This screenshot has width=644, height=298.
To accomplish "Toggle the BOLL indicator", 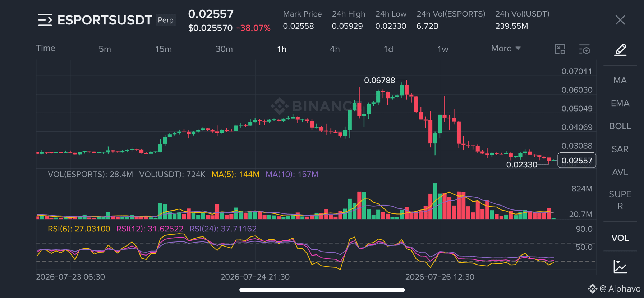I will (620, 126).
